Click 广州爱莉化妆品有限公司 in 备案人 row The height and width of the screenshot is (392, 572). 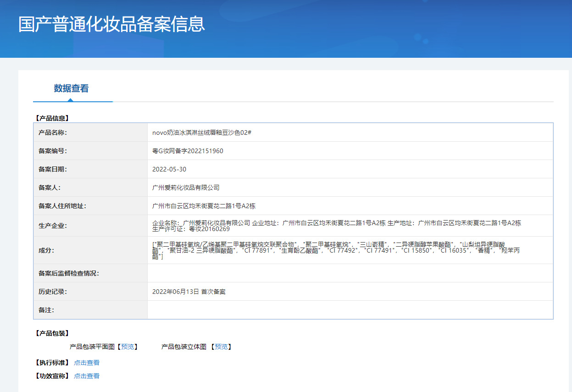point(186,188)
